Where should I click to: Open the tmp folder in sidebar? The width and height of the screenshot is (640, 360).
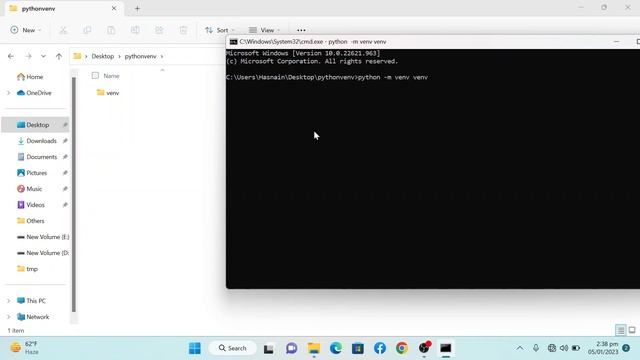pos(27,269)
